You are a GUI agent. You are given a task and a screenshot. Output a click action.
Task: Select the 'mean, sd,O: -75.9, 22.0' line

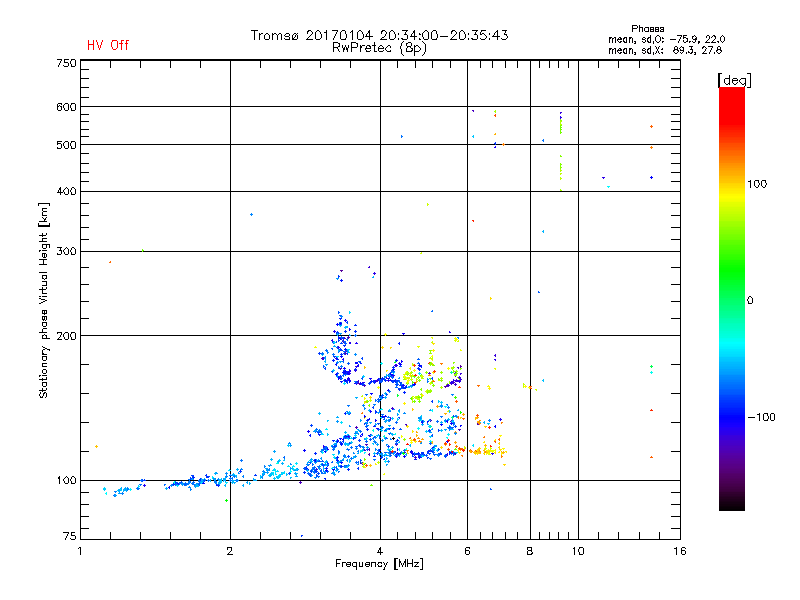(666, 39)
